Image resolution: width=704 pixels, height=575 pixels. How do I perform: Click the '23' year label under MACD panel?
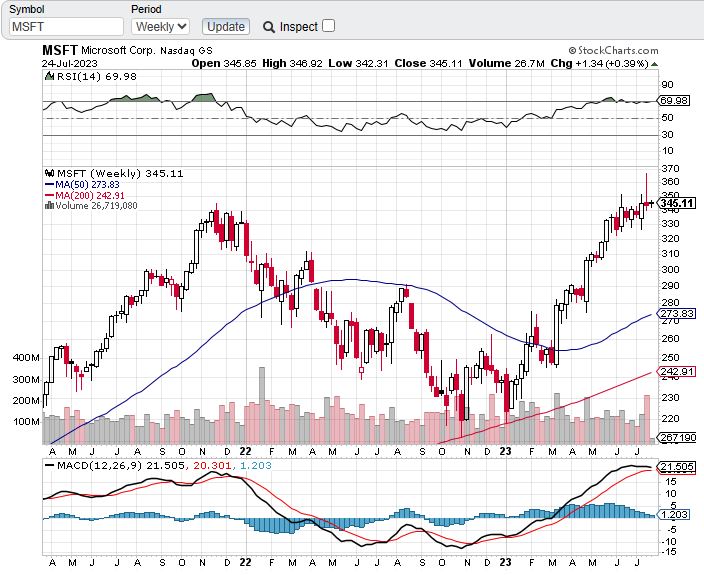coord(506,562)
